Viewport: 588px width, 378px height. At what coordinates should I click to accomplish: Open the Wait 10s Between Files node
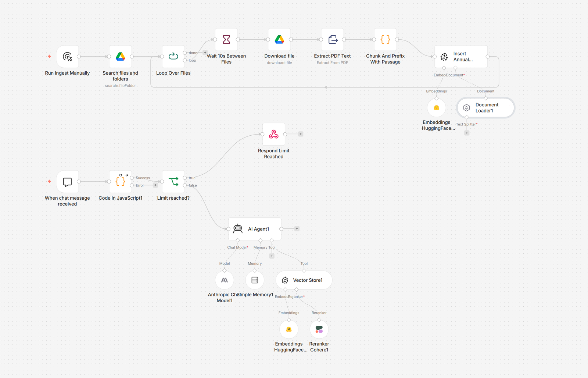226,39
